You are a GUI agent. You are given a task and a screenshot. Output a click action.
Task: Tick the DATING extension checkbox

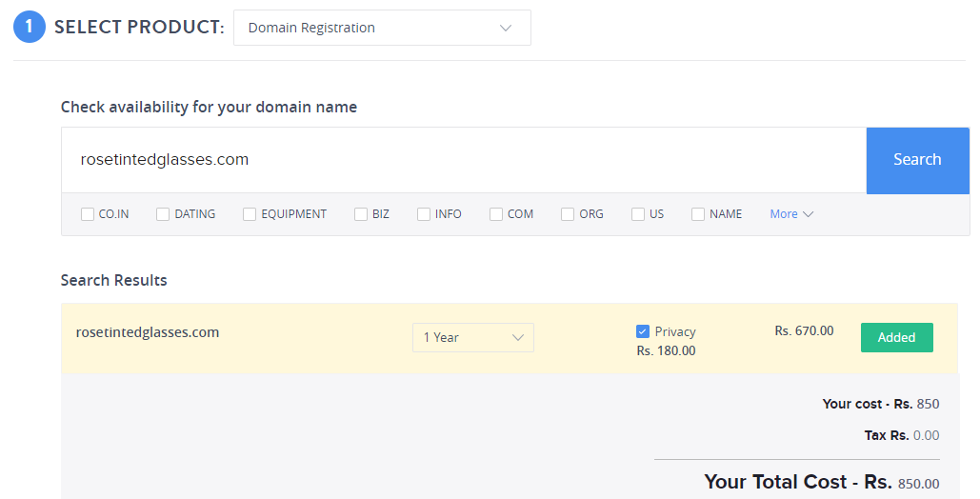pos(163,214)
